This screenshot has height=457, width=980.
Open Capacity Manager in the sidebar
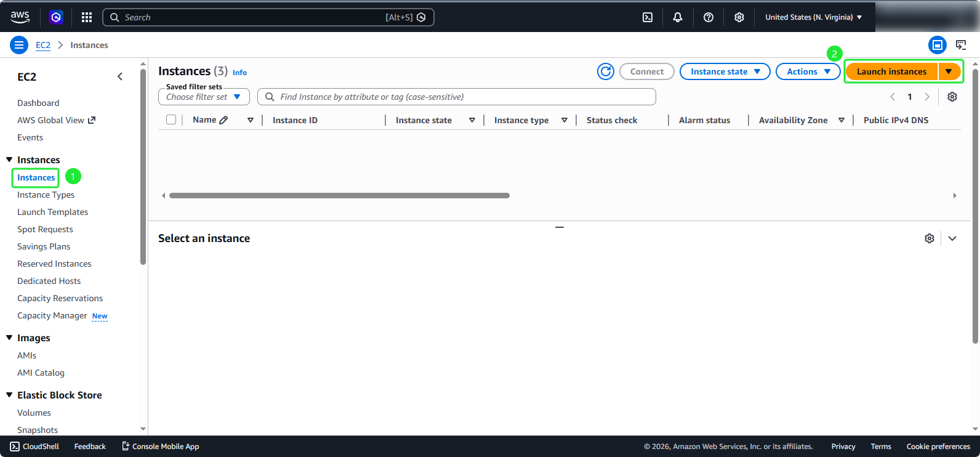[x=52, y=315]
